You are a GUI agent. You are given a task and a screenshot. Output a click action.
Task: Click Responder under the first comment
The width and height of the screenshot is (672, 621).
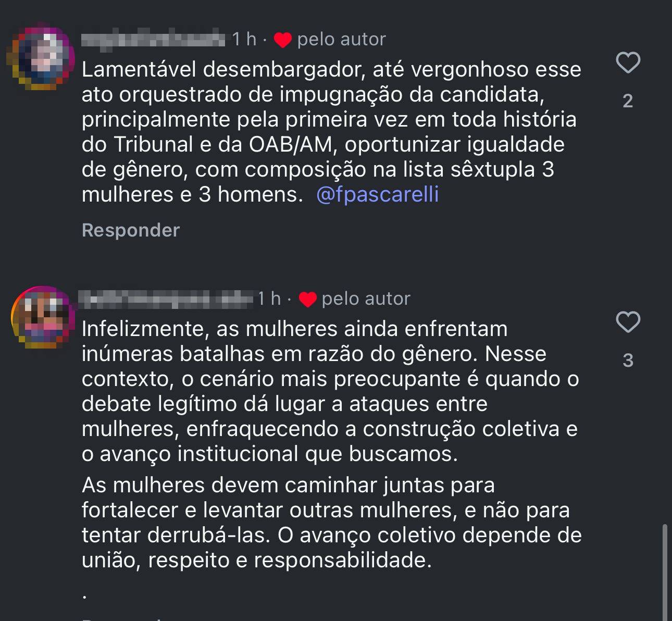(x=131, y=230)
